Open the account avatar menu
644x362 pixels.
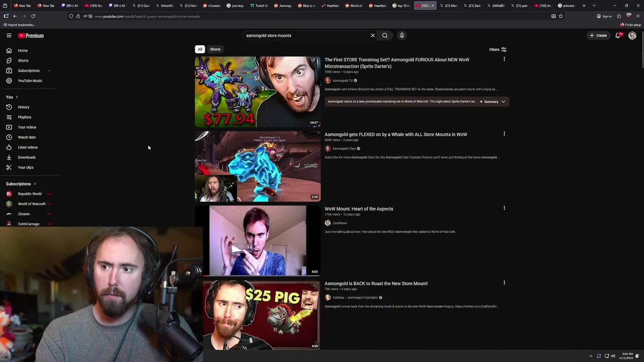pos(632,36)
